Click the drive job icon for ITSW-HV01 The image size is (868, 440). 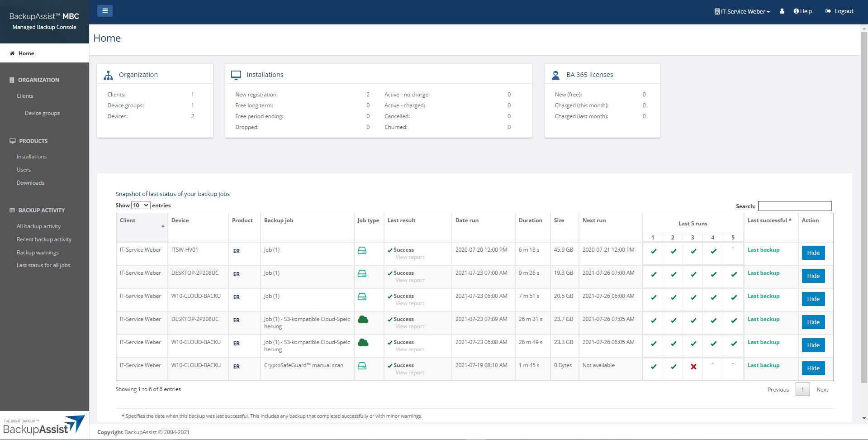point(362,250)
